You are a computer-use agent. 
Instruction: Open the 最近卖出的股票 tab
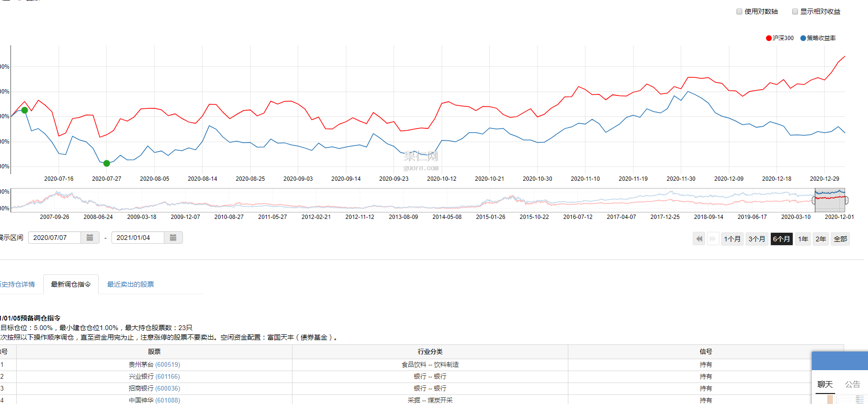[131, 284]
